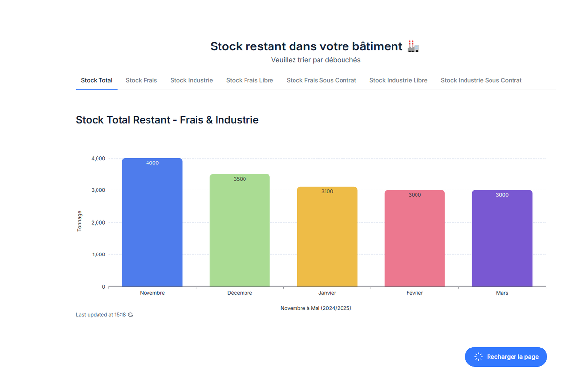Open Stock Frais Sous Contrat tab
Screen dimensions: 588x371
(321, 80)
